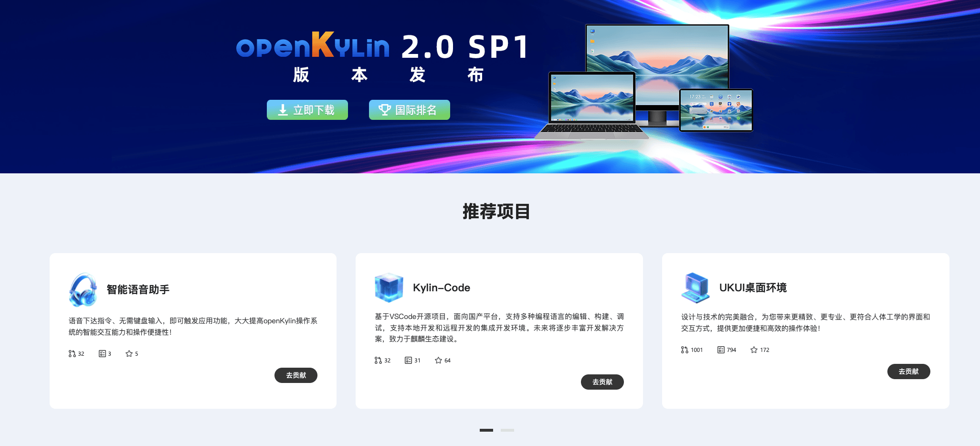Click the issues icon showing 794
Viewport: 980px width, 446px height.
[x=721, y=350]
